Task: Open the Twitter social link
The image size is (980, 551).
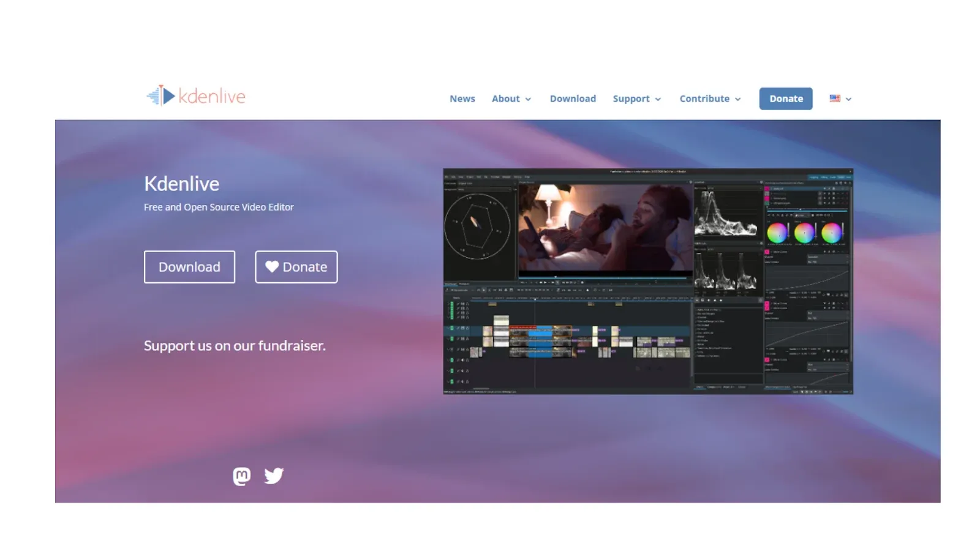Action: pyautogui.click(x=274, y=476)
